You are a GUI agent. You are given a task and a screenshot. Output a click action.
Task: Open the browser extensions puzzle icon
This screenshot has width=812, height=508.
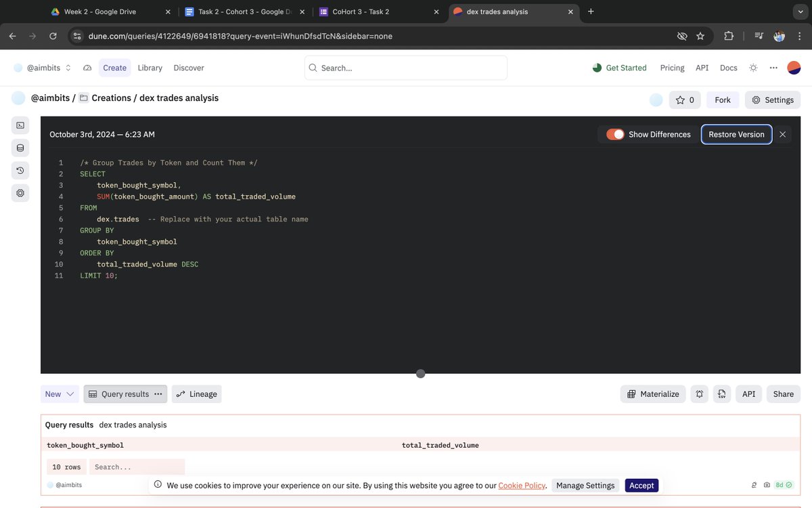tap(729, 36)
